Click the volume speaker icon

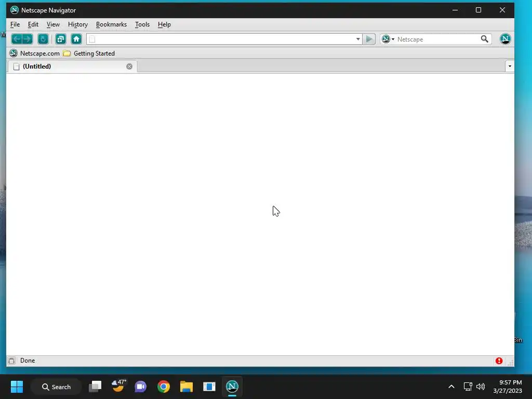click(481, 387)
